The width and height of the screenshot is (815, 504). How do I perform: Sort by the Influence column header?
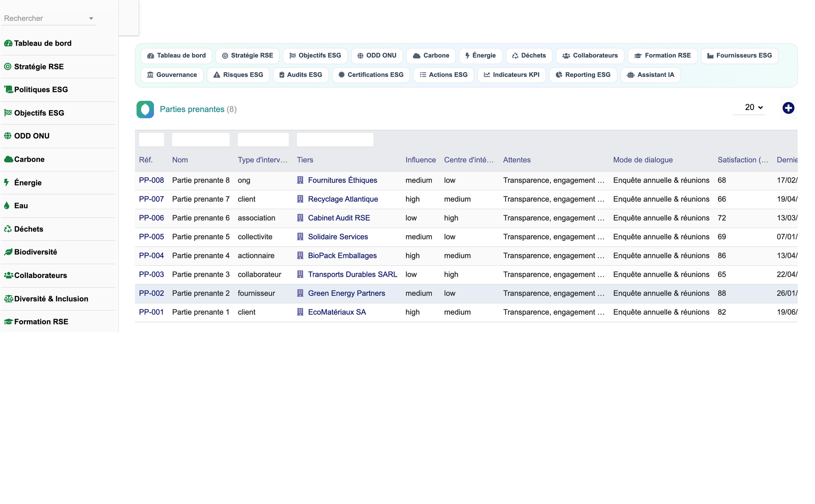pyautogui.click(x=420, y=160)
